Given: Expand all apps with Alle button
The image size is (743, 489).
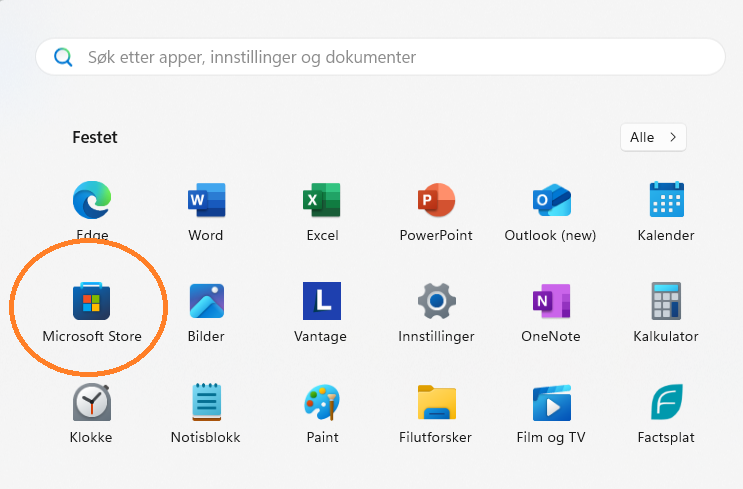Looking at the screenshot, I should click(x=653, y=137).
